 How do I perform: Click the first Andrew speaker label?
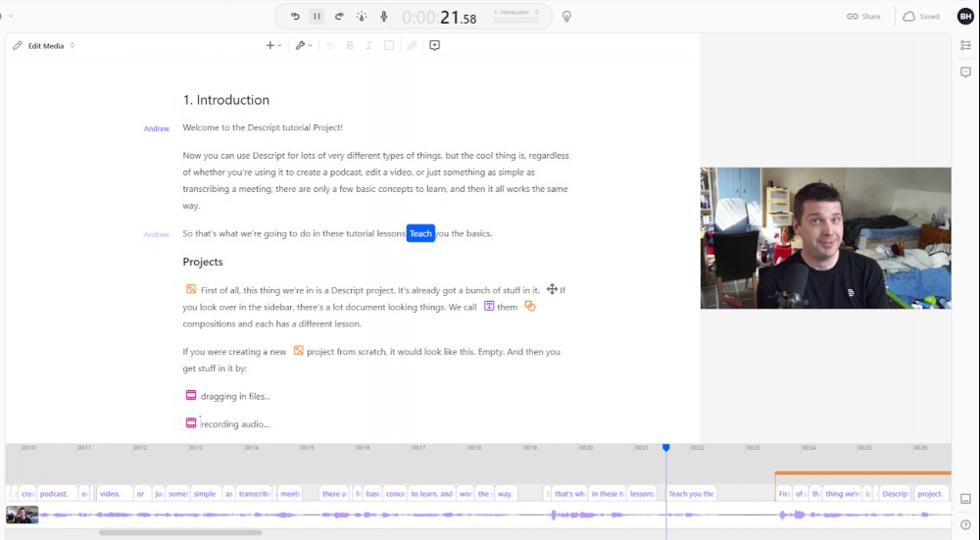point(156,128)
